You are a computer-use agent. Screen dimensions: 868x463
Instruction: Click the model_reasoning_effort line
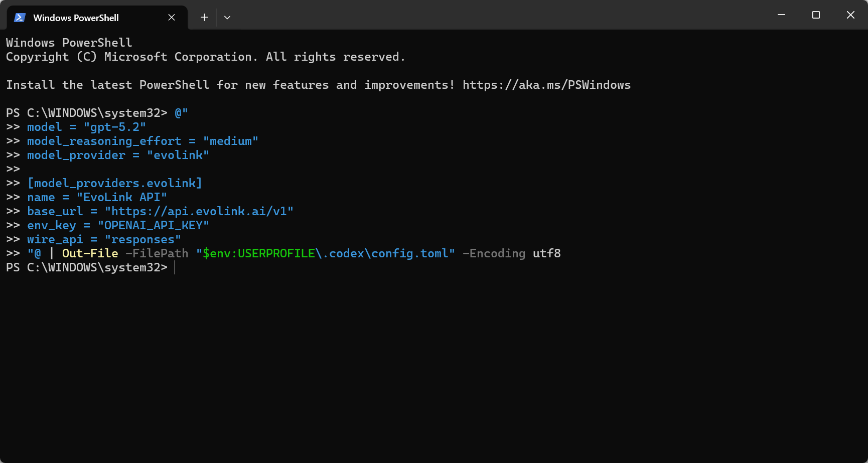tap(104, 141)
